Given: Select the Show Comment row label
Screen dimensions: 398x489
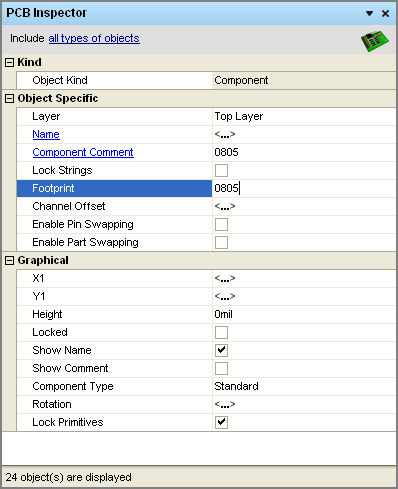Looking at the screenshot, I should [x=114, y=368].
